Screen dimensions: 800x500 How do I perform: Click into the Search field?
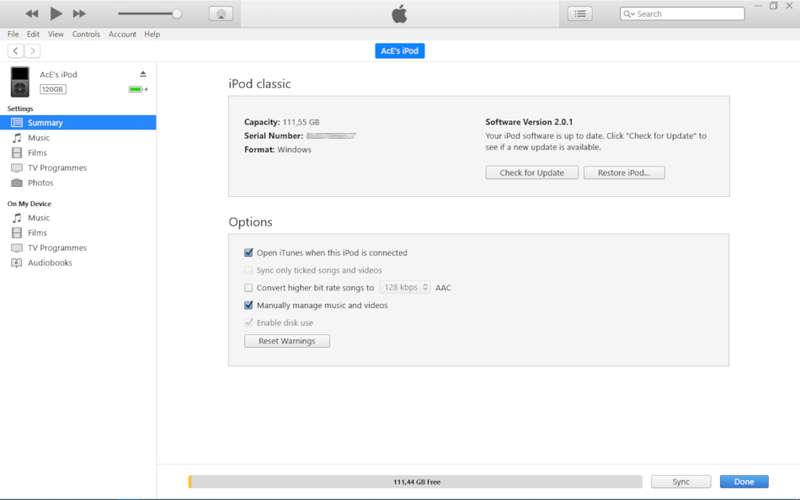(682, 14)
